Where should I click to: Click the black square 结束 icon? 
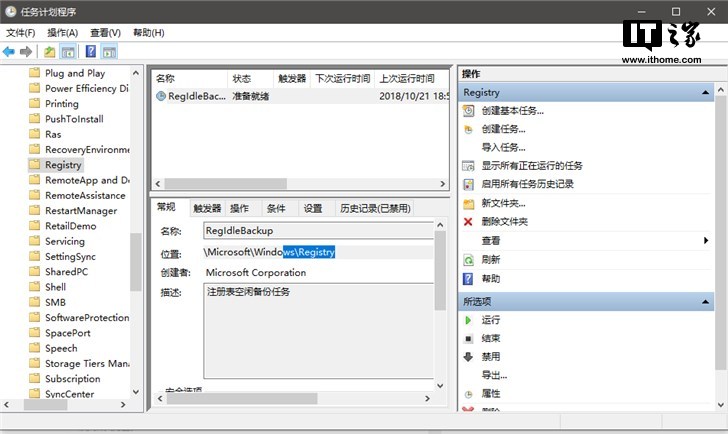(468, 339)
